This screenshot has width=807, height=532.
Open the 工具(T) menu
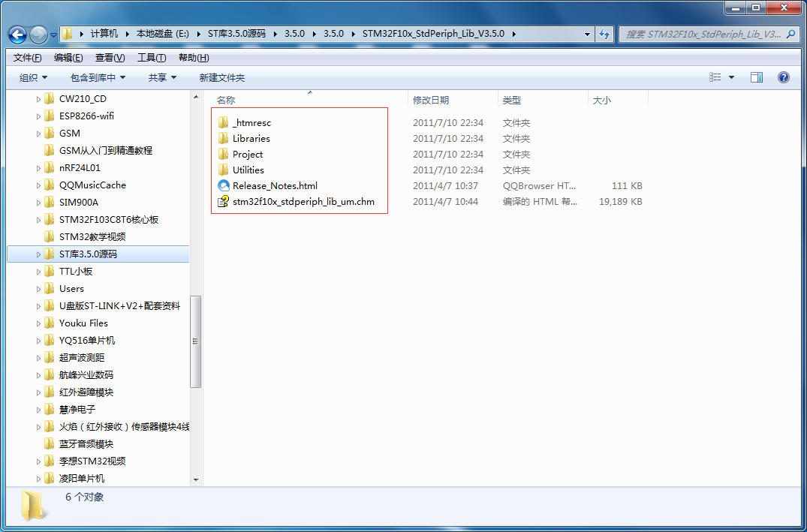152,58
